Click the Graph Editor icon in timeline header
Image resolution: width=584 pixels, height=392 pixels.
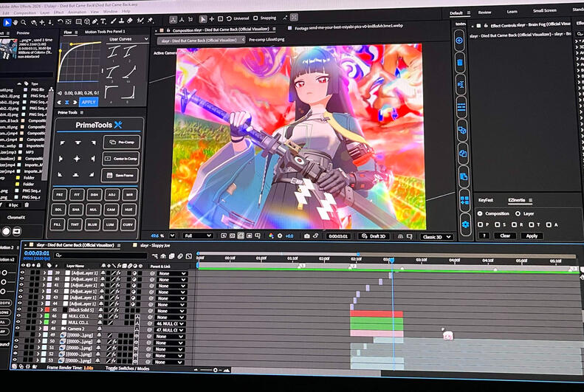pos(189,256)
